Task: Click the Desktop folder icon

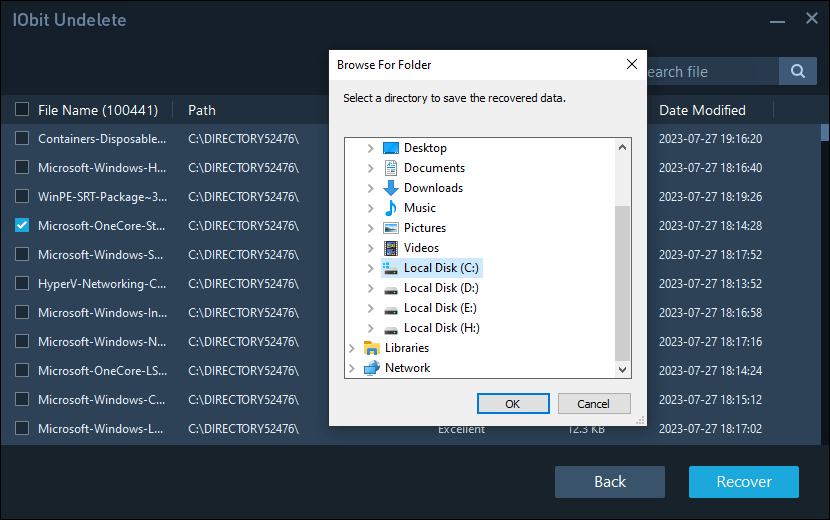Action: (x=391, y=148)
